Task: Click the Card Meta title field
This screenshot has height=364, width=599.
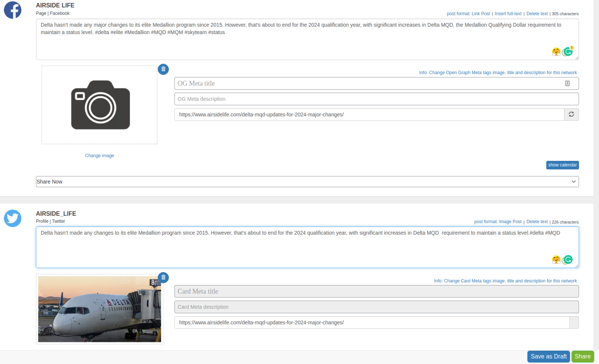Action: tap(376, 291)
